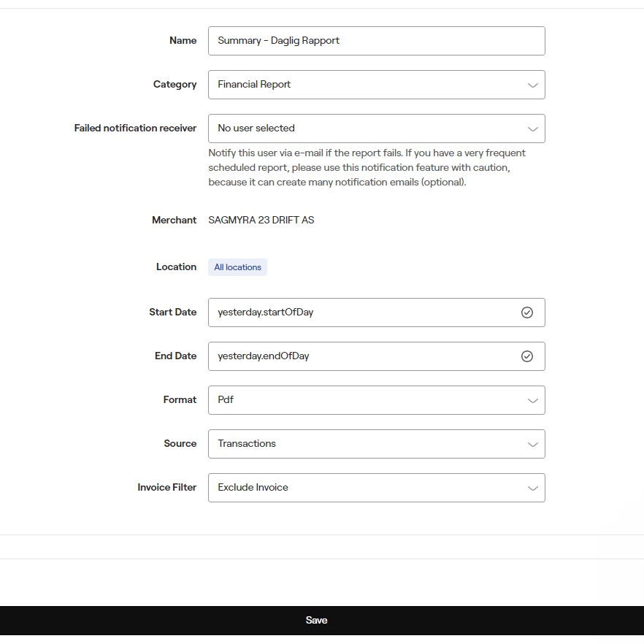Image resolution: width=644 pixels, height=644 pixels.
Task: Click the Invoice Filter label
Action: [166, 488]
